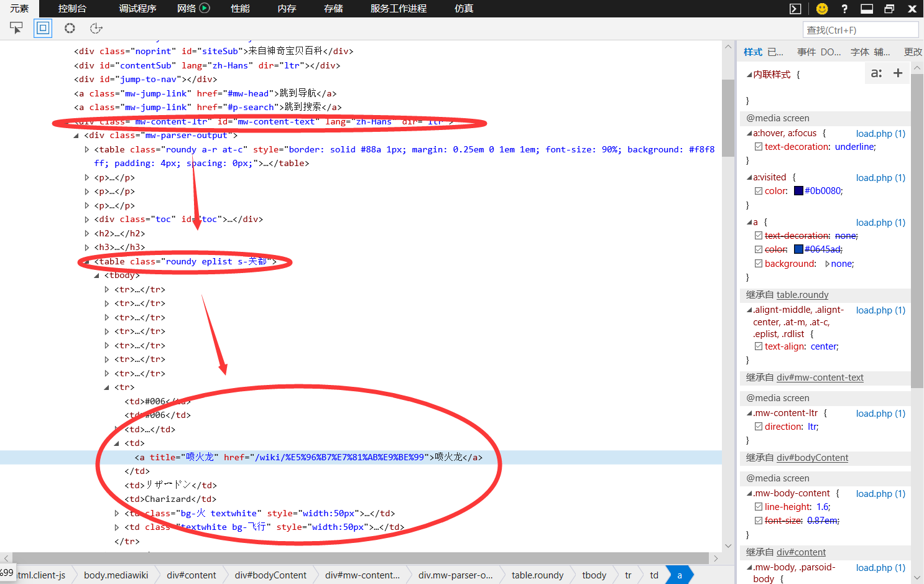
Task: Add a new style rule with plus icon
Action: tap(898, 73)
